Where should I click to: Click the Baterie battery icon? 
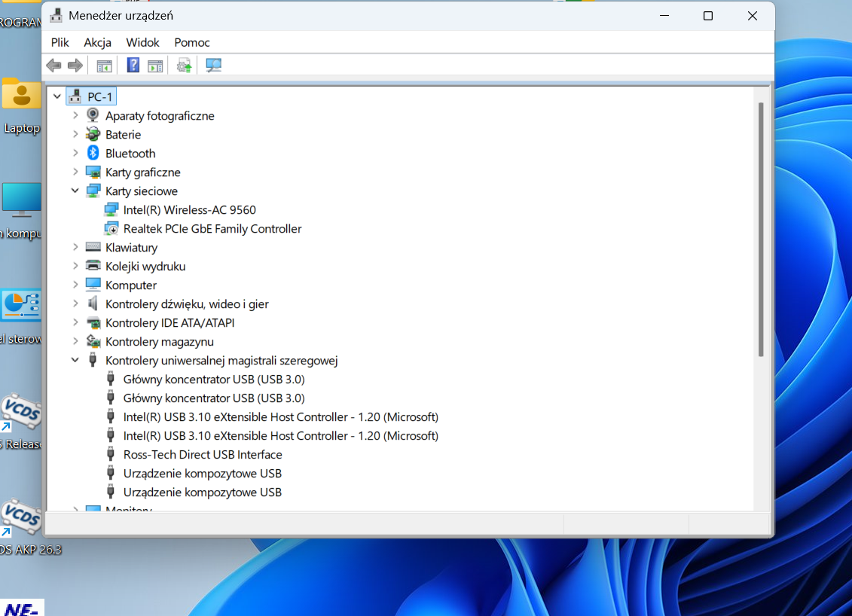(x=93, y=134)
